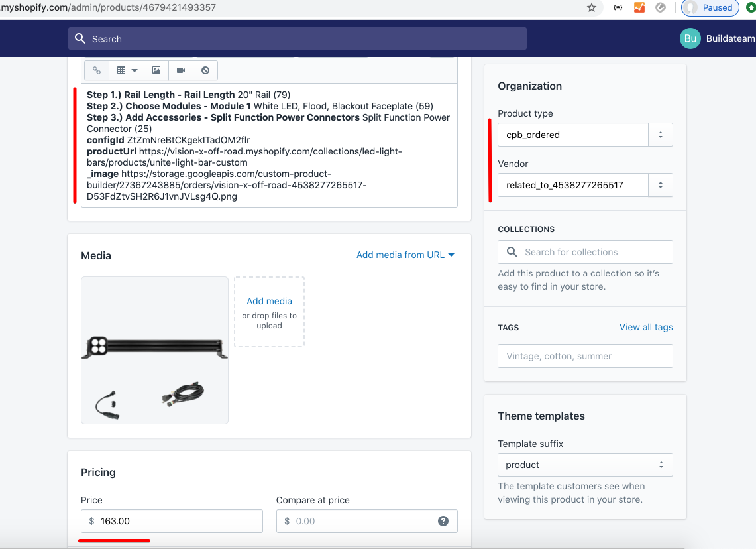
Task: Open the curly braces extension icon
Action: pyautogui.click(x=618, y=8)
